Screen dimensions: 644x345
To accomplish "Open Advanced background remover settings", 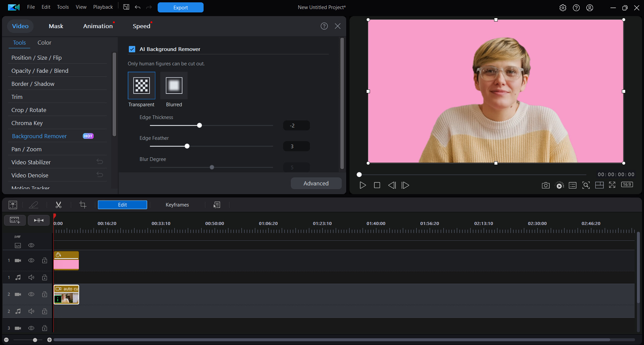I will coord(316,183).
